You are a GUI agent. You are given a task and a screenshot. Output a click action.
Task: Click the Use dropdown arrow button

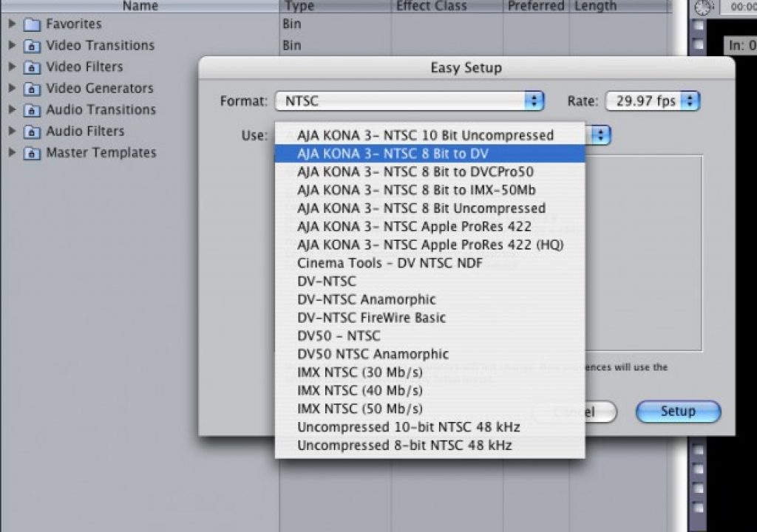[600, 135]
